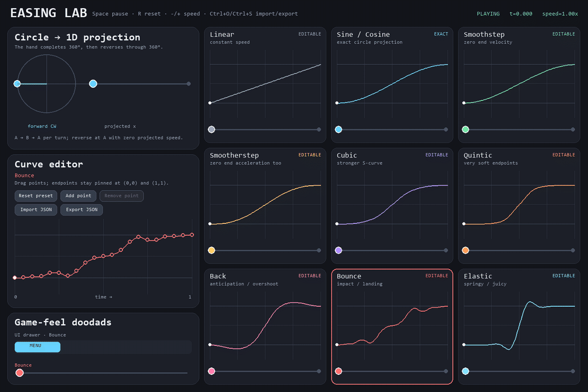The height and width of the screenshot is (392, 588).
Task: Click the EDITABLE badge on Quintic card
Action: click(564, 155)
